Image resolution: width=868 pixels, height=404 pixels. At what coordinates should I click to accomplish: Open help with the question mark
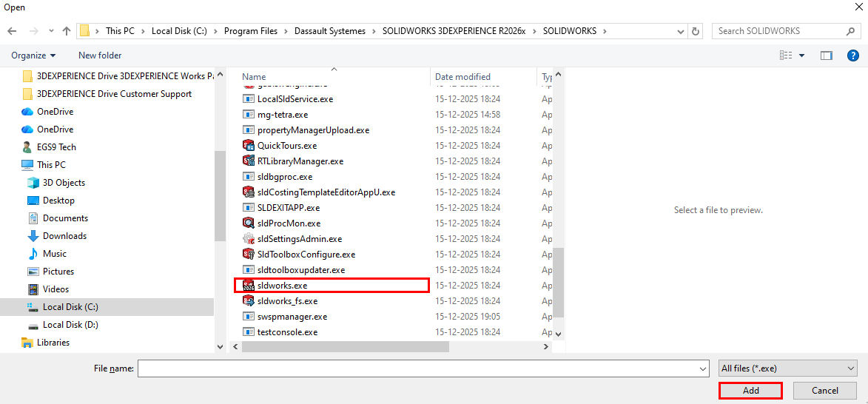pyautogui.click(x=853, y=55)
